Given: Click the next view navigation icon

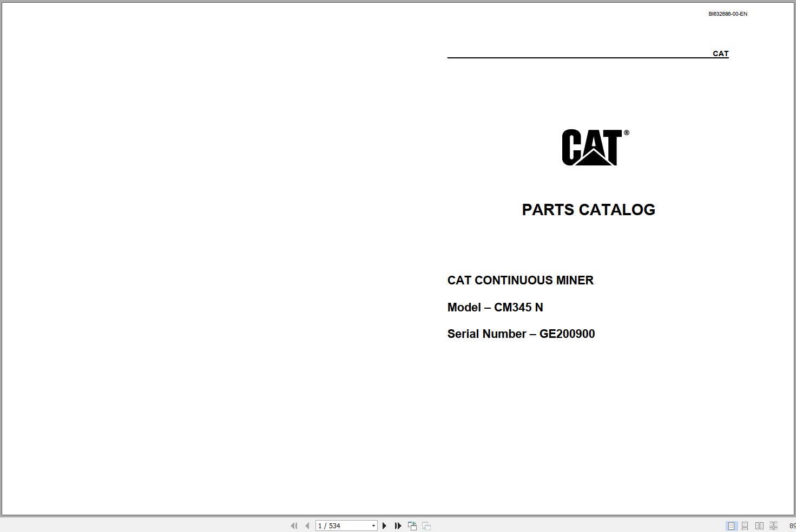Looking at the screenshot, I should tap(426, 526).
